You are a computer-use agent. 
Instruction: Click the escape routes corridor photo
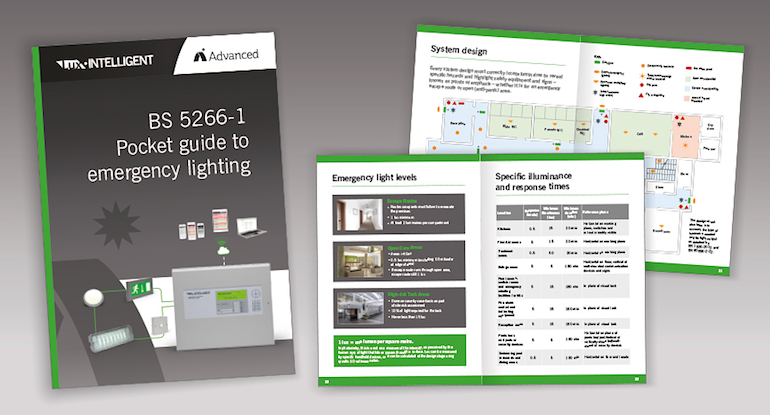coord(360,214)
